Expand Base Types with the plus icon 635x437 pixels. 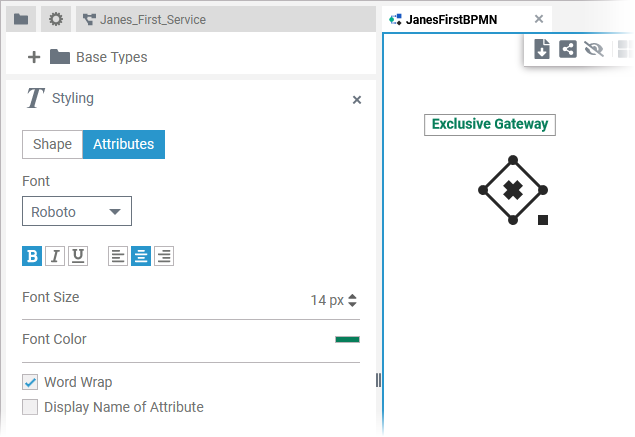(x=34, y=57)
